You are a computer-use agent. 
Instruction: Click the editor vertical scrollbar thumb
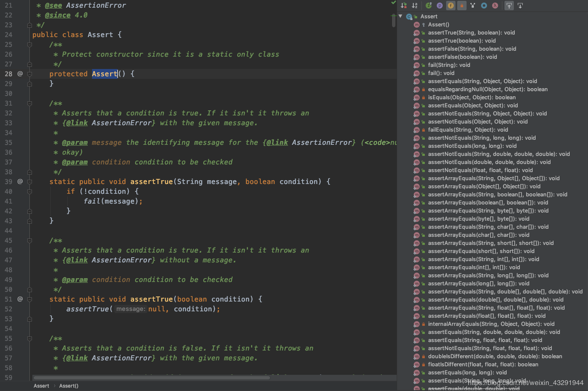394,20
